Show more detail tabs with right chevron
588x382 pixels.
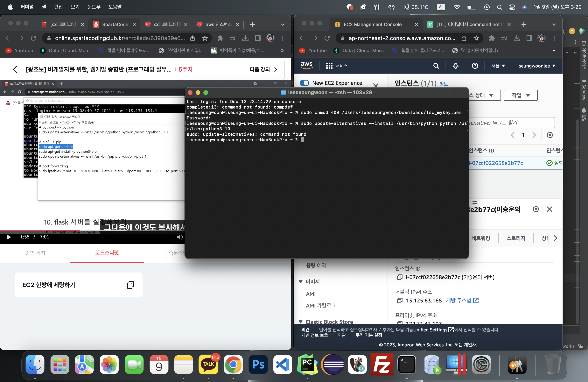[x=556, y=238]
